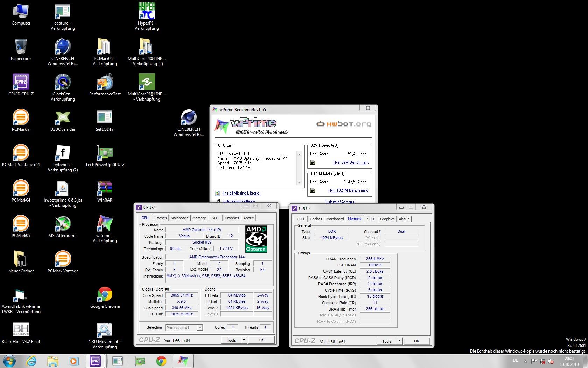Select the Black Hole V4.2 Final icon
The height and width of the screenshot is (368, 588).
point(21,333)
